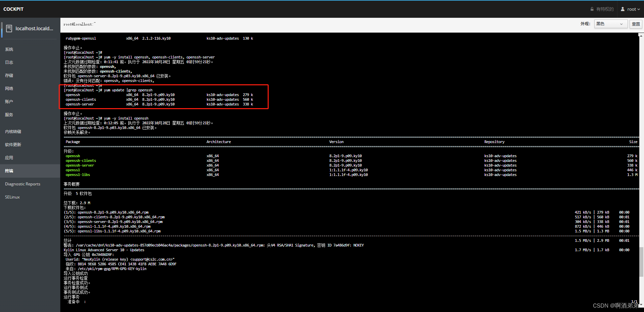Open the 外观 theme dropdown showing 黑色

click(610, 24)
